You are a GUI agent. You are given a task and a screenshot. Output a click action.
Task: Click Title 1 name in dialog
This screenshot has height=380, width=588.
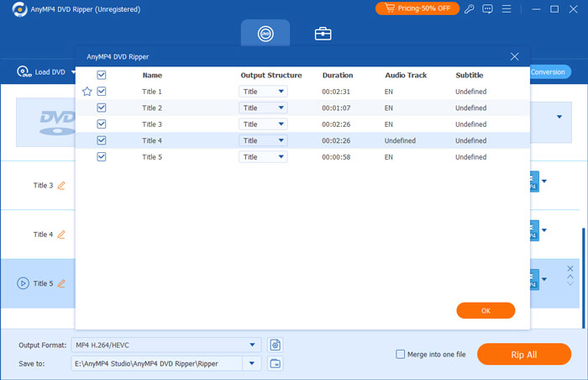click(x=152, y=92)
